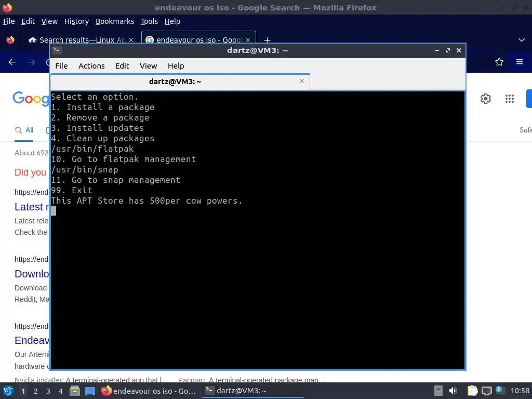Open terminal View menu
Screen dimensions: 532x399
coord(148,66)
